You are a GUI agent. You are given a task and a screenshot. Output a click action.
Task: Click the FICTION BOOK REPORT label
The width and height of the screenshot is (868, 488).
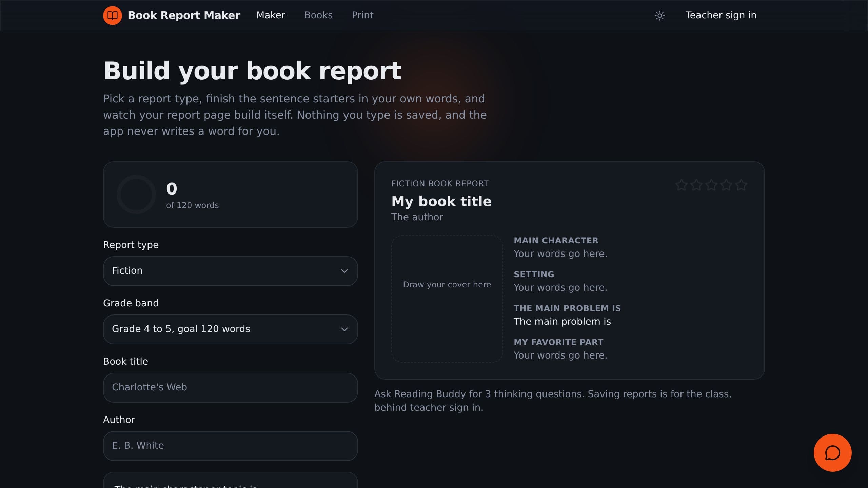point(439,183)
